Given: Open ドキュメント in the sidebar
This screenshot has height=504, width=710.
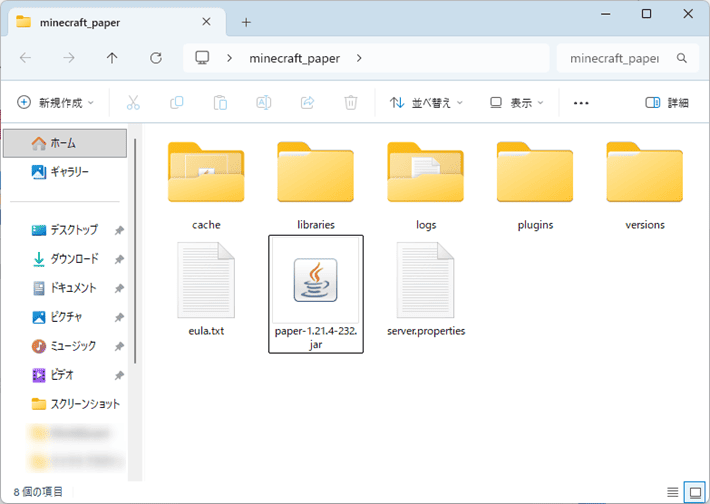Looking at the screenshot, I should coord(65,288).
